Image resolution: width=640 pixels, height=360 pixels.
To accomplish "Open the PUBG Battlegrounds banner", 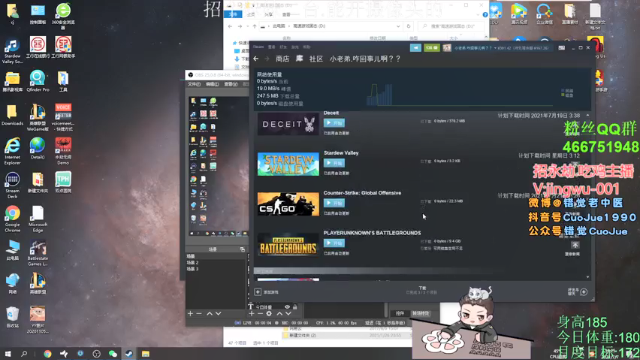I will point(288,244).
